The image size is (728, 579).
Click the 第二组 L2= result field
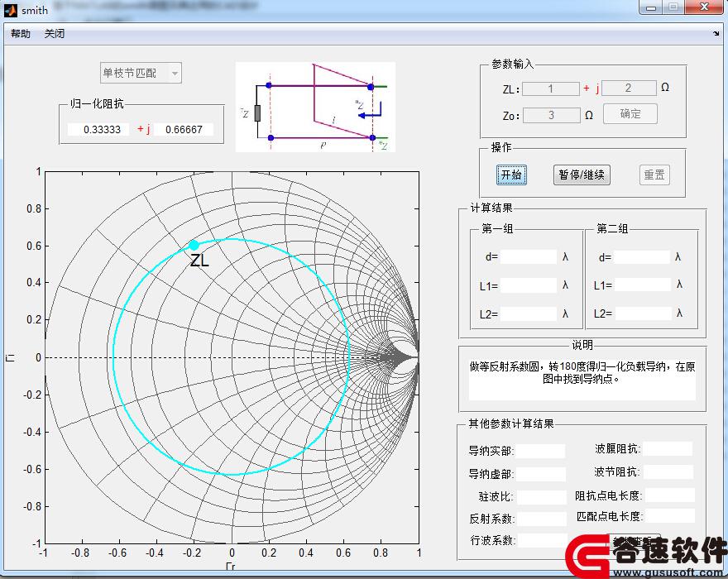[643, 313]
